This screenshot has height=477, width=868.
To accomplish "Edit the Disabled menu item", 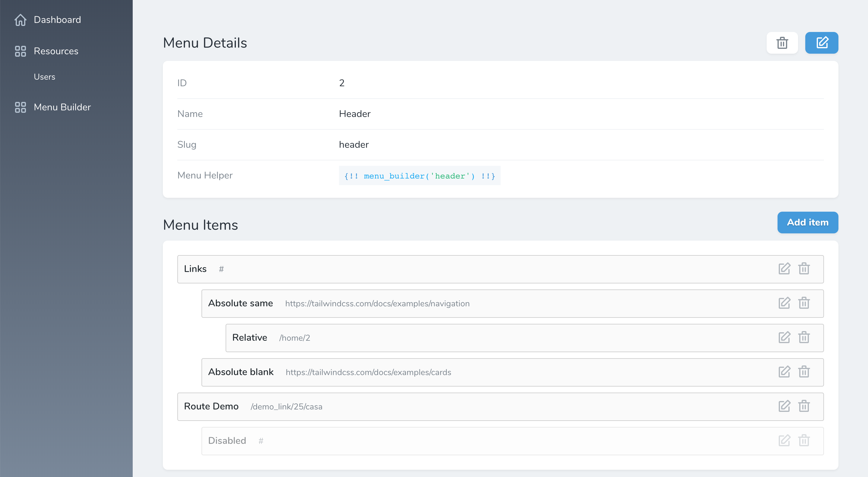I will (x=784, y=441).
